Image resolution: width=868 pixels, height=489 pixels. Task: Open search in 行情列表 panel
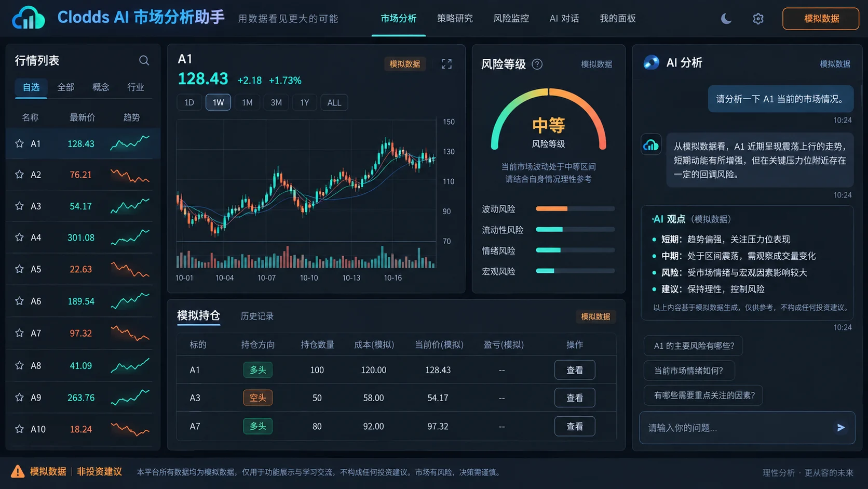click(144, 61)
